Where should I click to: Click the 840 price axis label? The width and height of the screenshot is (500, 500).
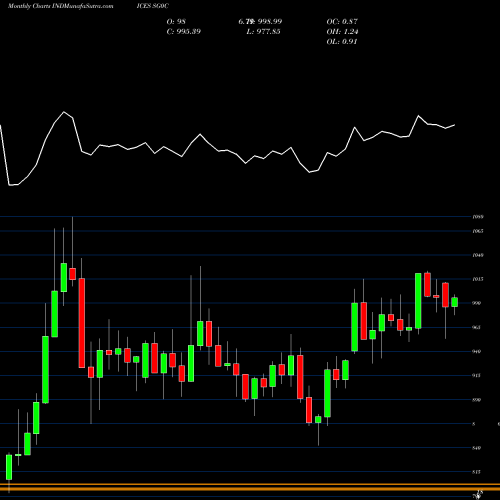click(x=477, y=448)
